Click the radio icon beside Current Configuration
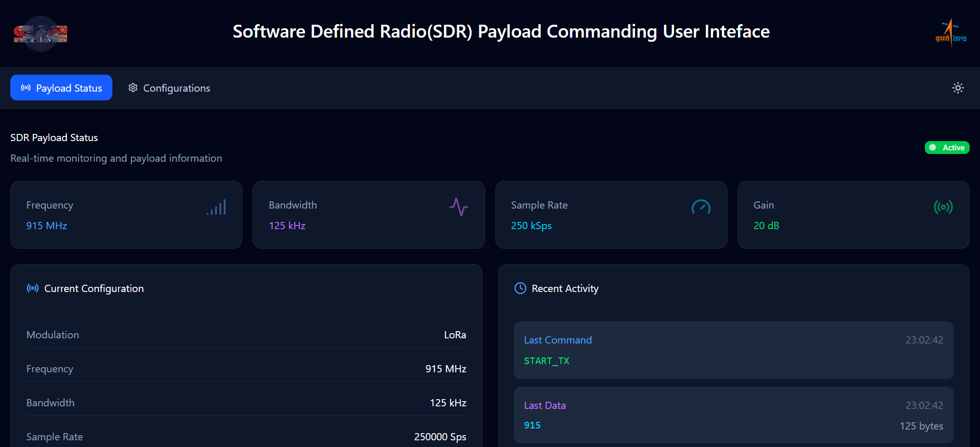Viewport: 980px width, 447px height. pos(32,288)
